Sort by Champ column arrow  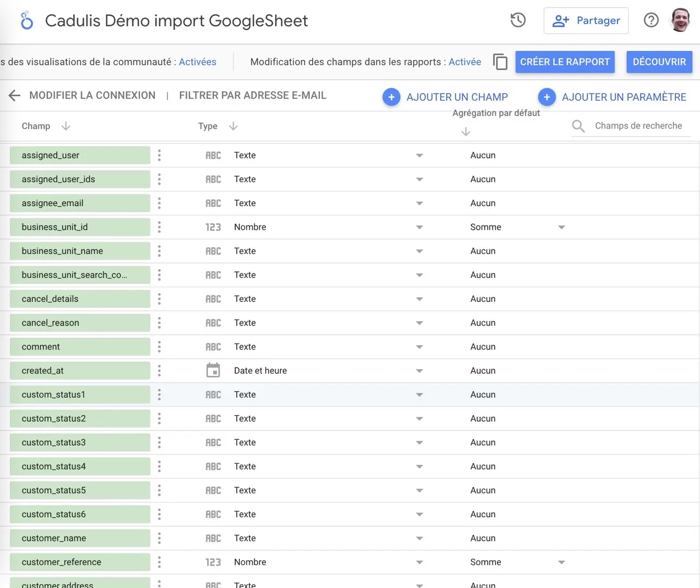click(x=66, y=126)
